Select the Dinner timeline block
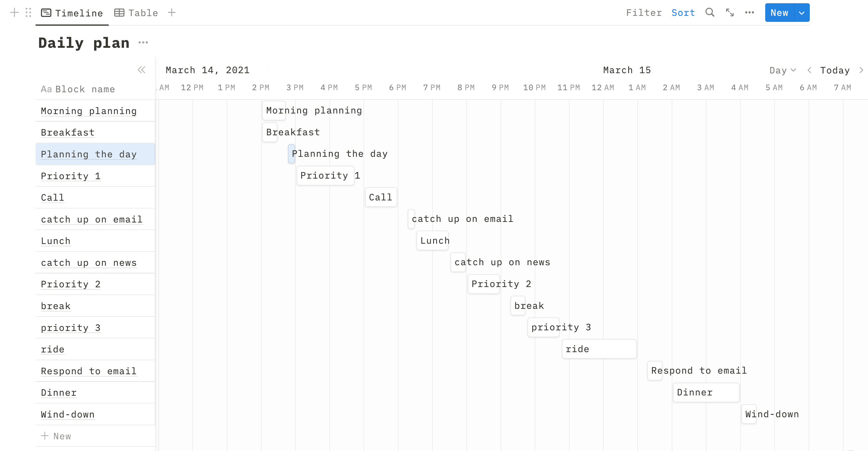The image size is (868, 451). point(706,392)
